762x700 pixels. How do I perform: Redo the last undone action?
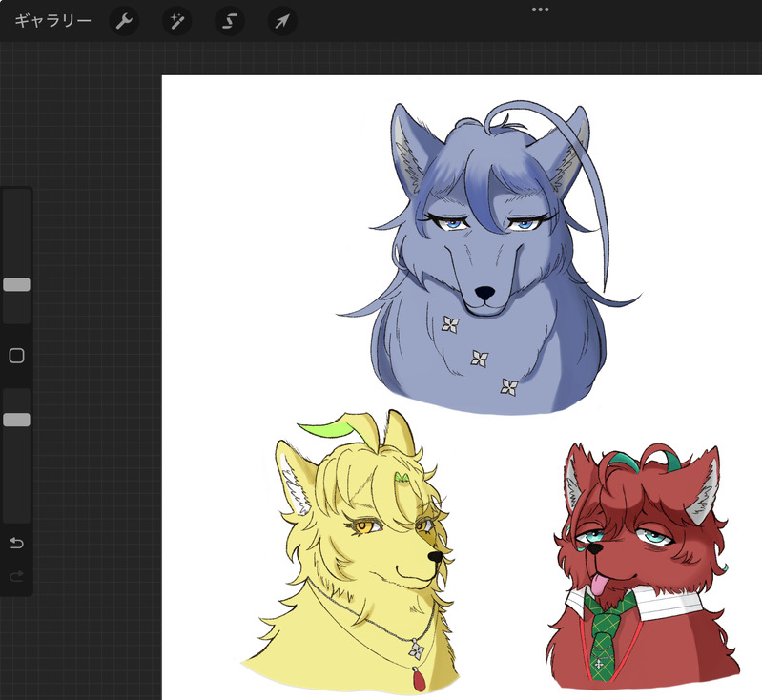click(17, 577)
